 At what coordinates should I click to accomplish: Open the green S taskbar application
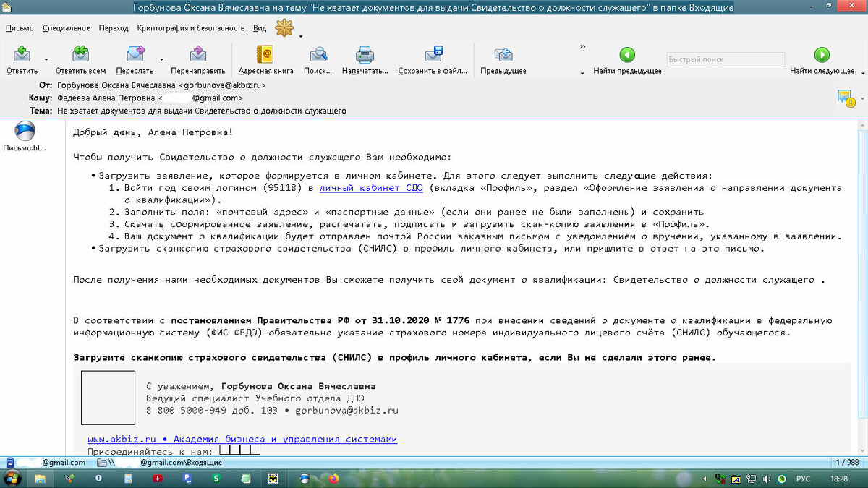(216, 478)
